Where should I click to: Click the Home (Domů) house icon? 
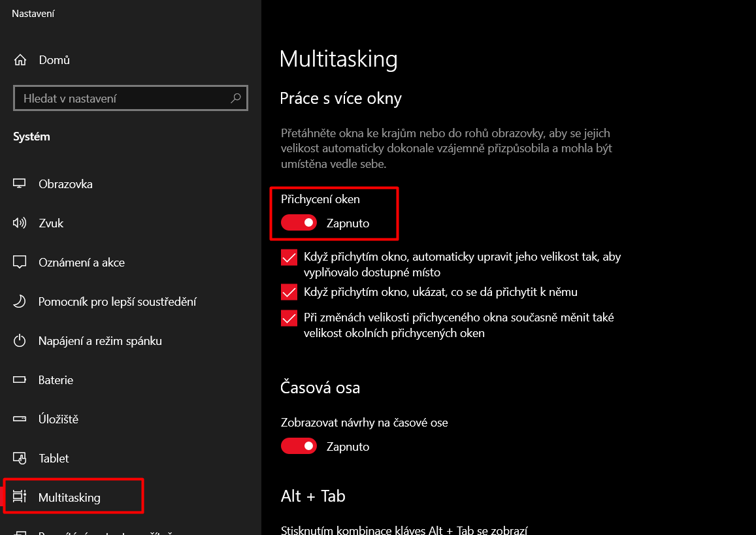[20, 60]
